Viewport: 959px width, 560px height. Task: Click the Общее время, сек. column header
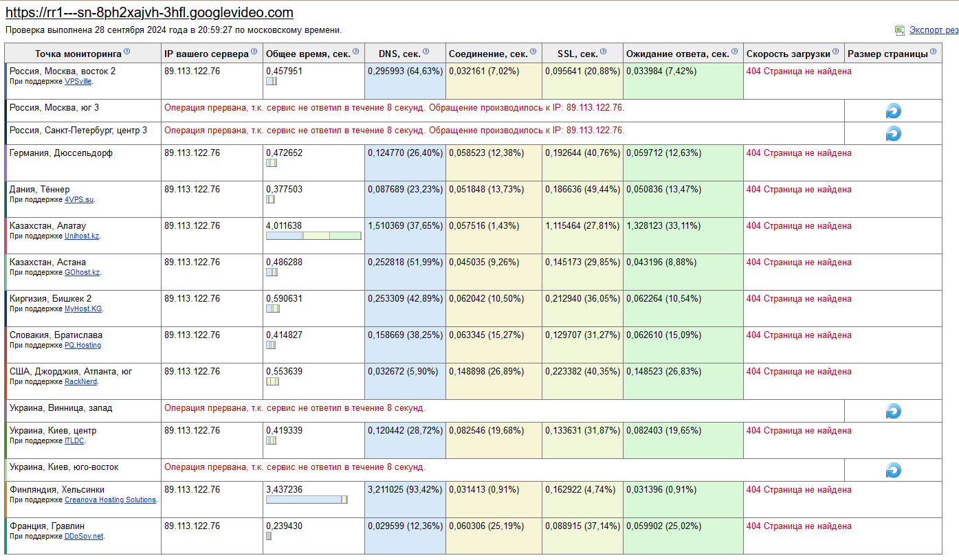click(x=308, y=54)
